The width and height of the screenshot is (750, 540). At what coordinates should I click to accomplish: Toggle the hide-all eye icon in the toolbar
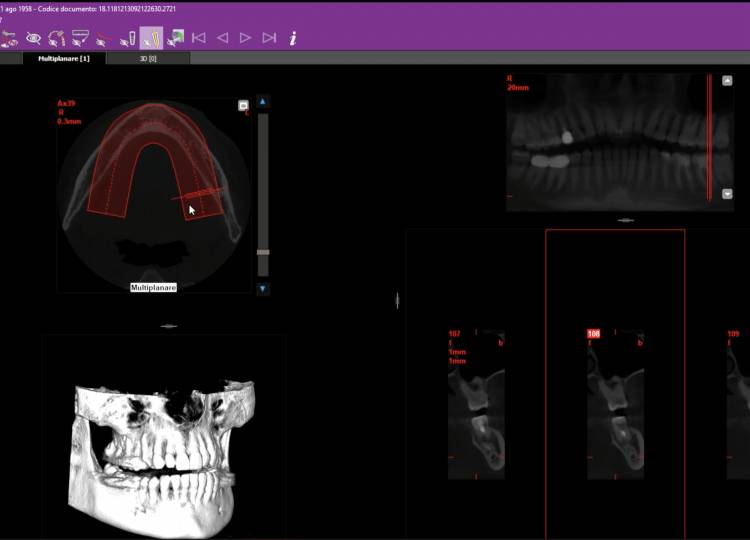coord(33,38)
